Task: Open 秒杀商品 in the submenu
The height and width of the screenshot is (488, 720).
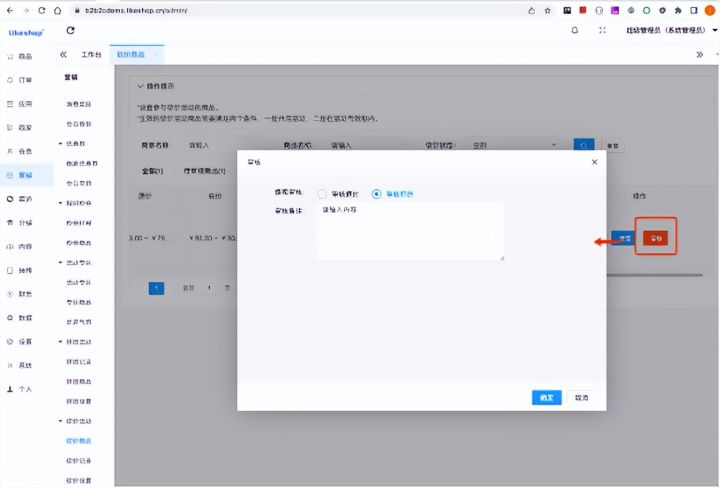Action: 79,243
